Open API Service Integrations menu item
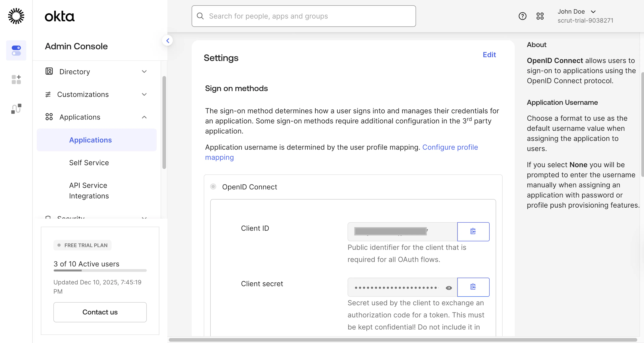The image size is (644, 343). click(89, 190)
